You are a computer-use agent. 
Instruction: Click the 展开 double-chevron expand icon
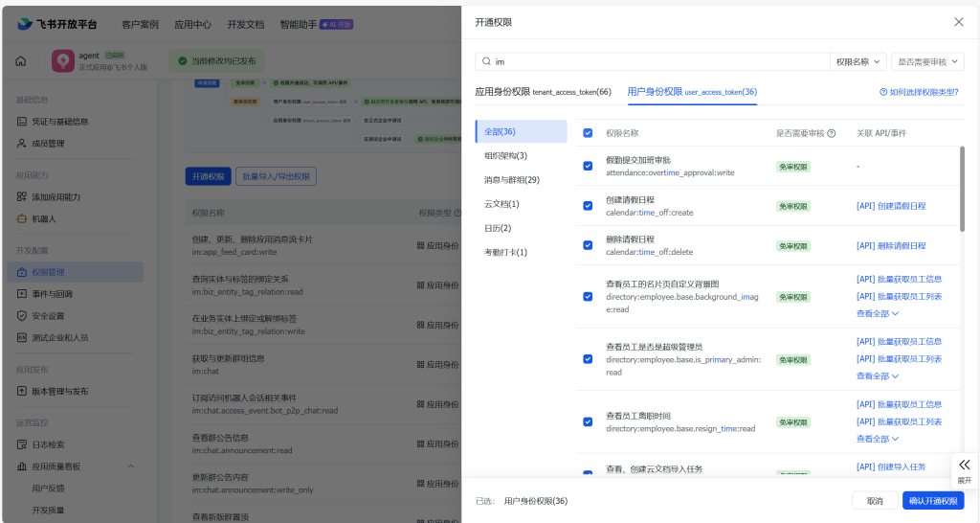[964, 465]
